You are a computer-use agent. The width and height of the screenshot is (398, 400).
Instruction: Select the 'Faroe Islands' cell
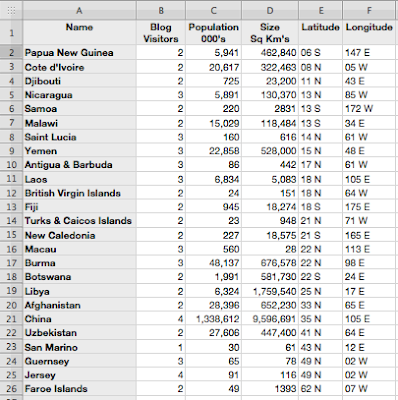click(79, 389)
